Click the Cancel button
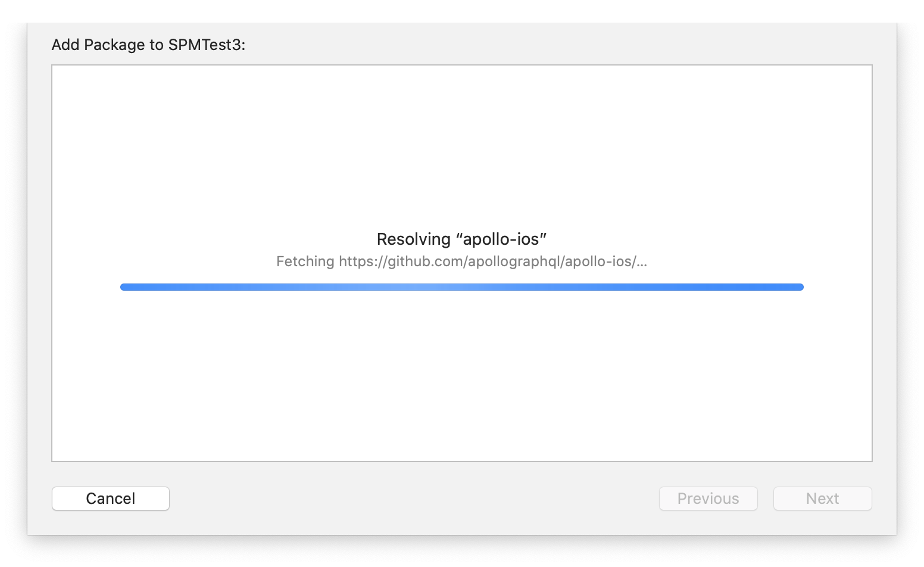 click(x=111, y=499)
